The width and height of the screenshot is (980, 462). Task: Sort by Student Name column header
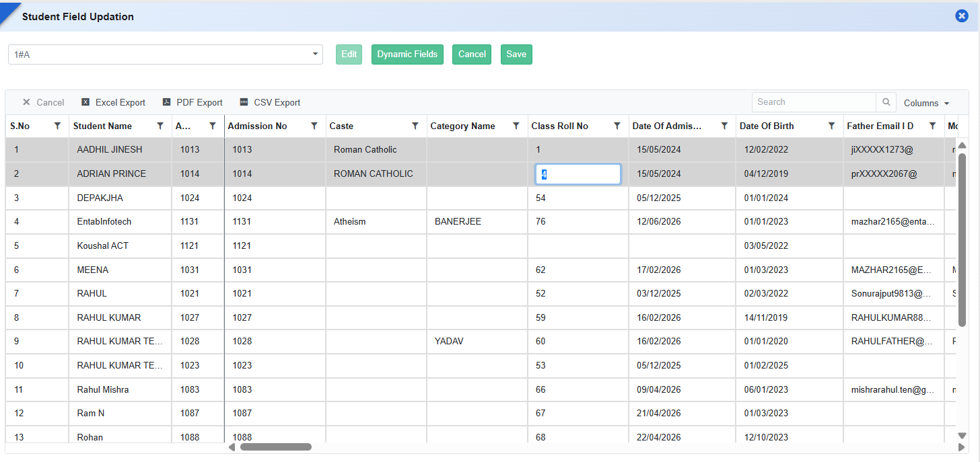[x=102, y=126]
